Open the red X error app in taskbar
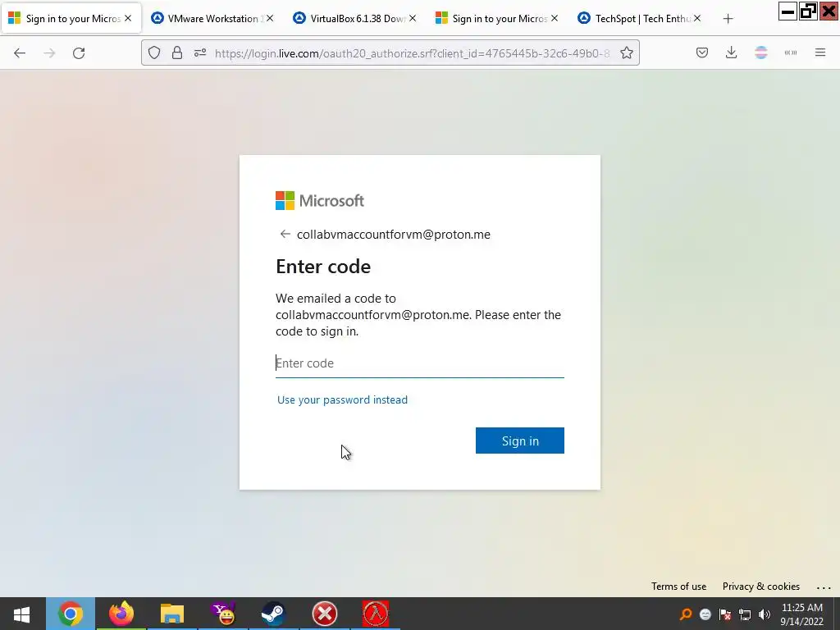 click(325, 614)
